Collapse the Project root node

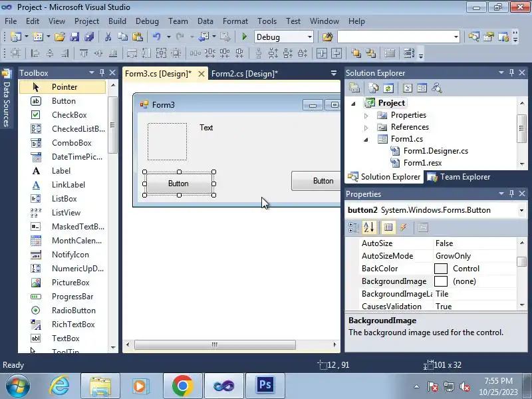pos(353,104)
